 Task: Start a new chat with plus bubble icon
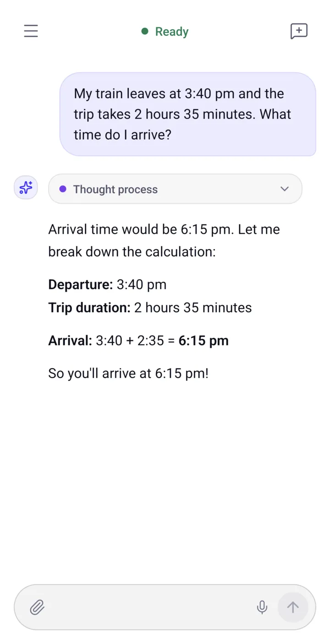299,31
